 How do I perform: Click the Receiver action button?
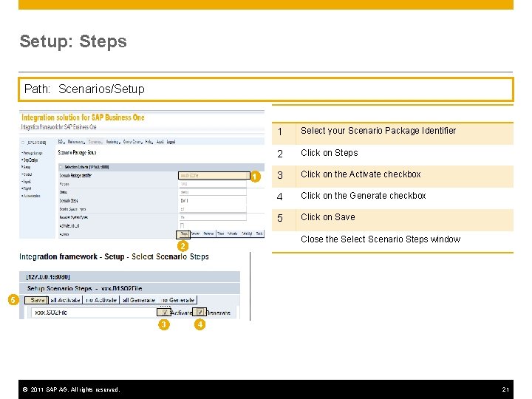[208, 233]
